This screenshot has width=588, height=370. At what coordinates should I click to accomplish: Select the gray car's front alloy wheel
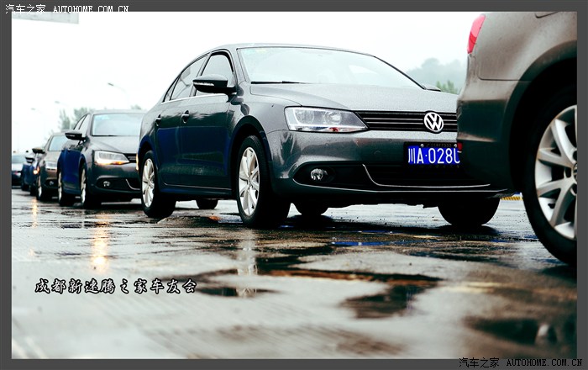tap(250, 182)
